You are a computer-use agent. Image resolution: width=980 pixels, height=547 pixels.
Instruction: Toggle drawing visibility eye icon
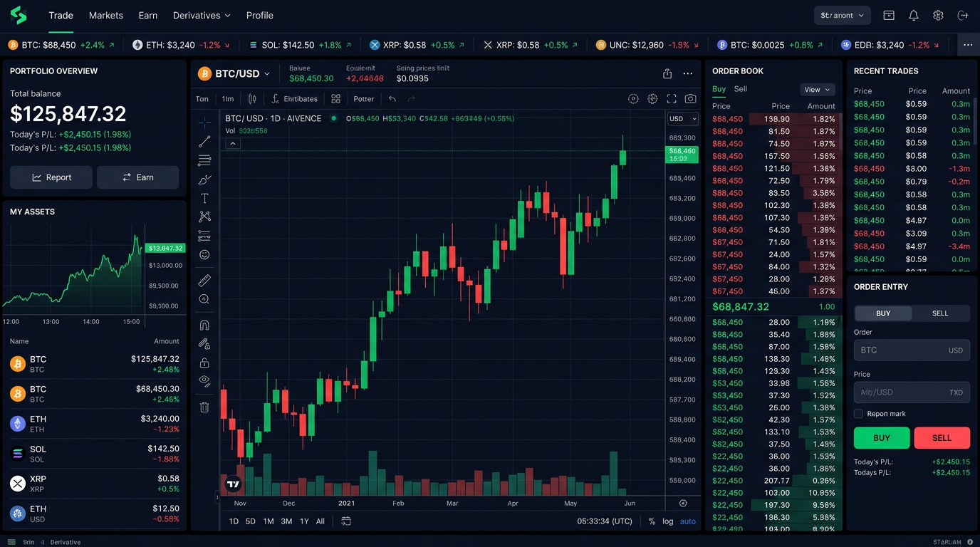click(x=204, y=380)
